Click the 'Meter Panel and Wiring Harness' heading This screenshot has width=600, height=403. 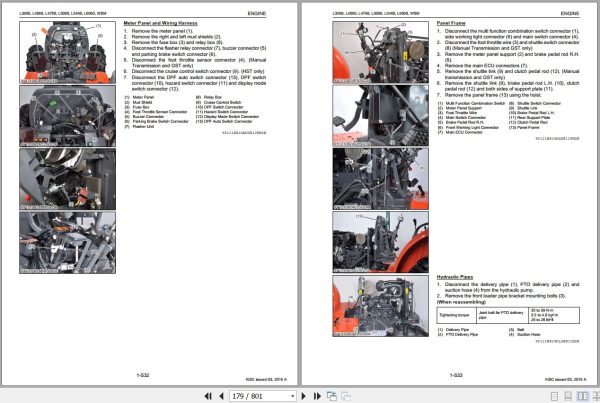point(160,23)
